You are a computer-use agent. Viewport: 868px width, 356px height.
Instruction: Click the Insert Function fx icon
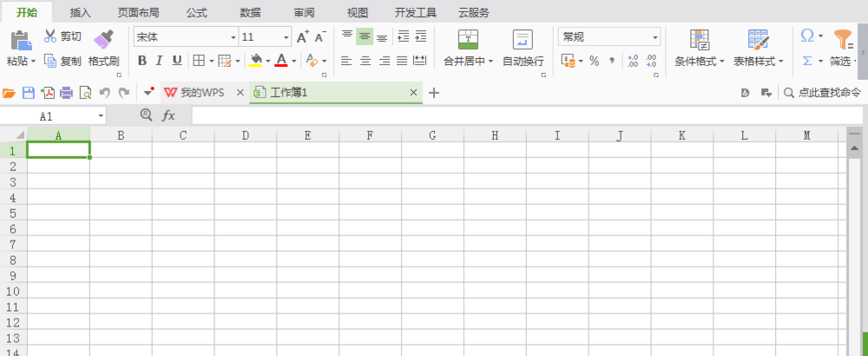tap(168, 115)
